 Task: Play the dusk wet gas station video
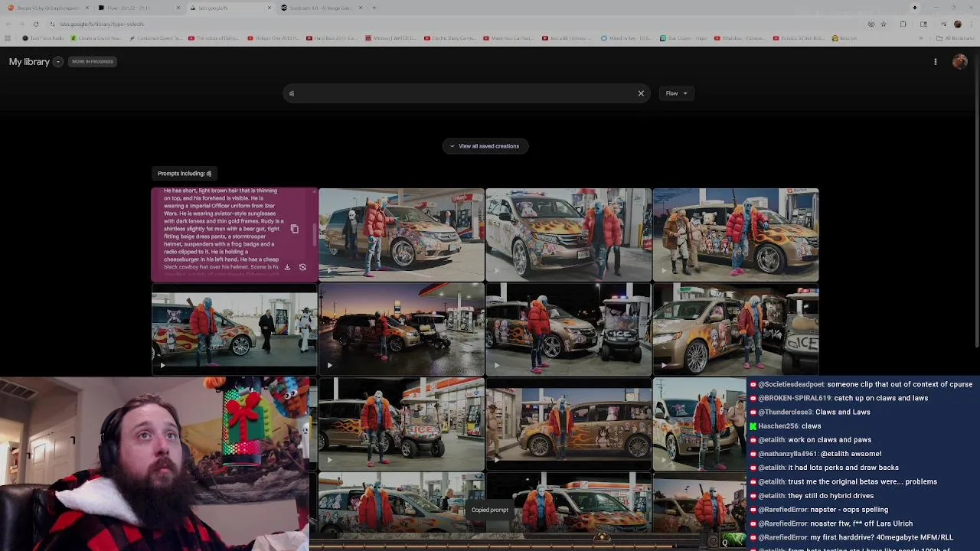(329, 365)
